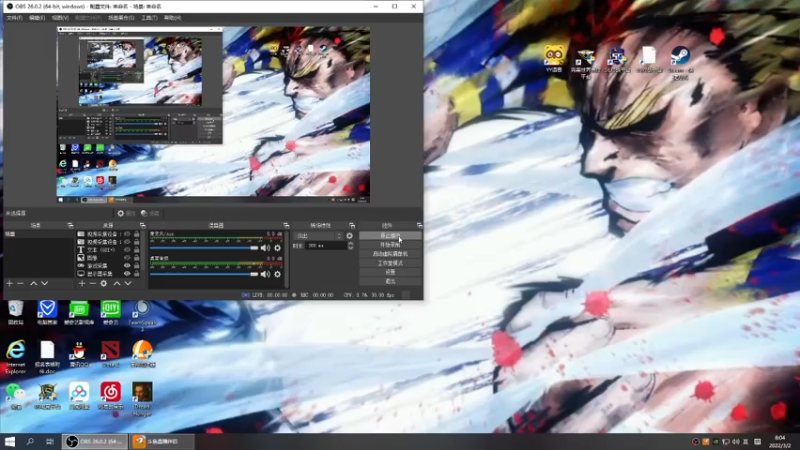
Task: Select the Dota 2 desktop icon
Action: coord(111,354)
